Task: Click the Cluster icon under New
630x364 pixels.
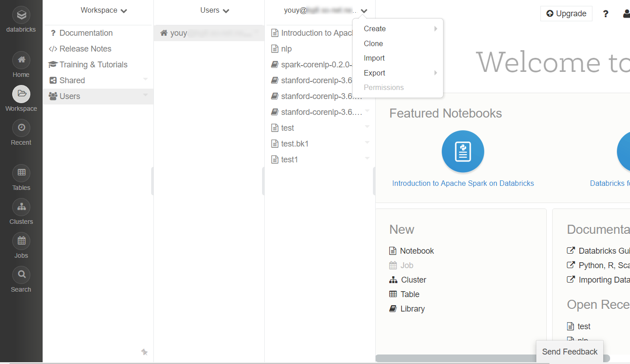Action: [x=393, y=280]
